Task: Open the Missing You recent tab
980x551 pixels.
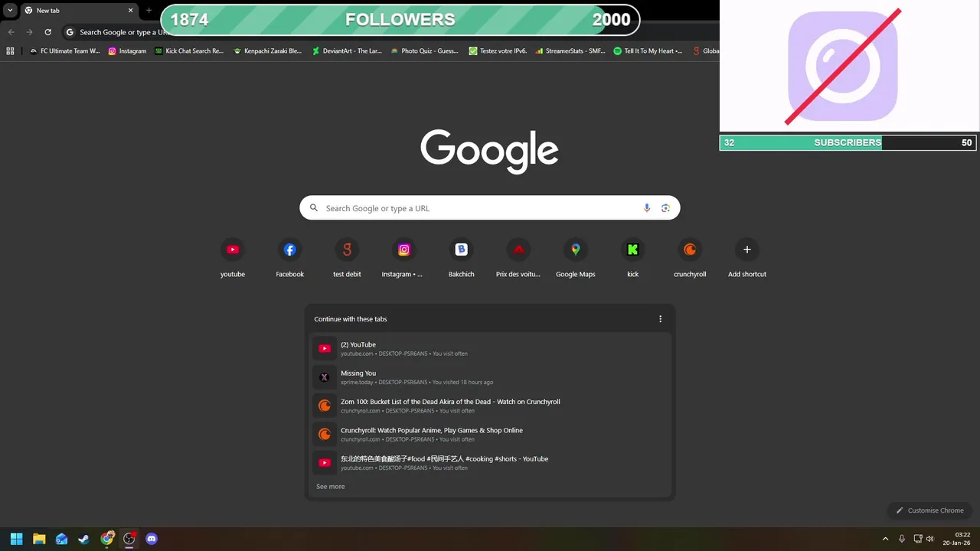Action: click(x=490, y=377)
